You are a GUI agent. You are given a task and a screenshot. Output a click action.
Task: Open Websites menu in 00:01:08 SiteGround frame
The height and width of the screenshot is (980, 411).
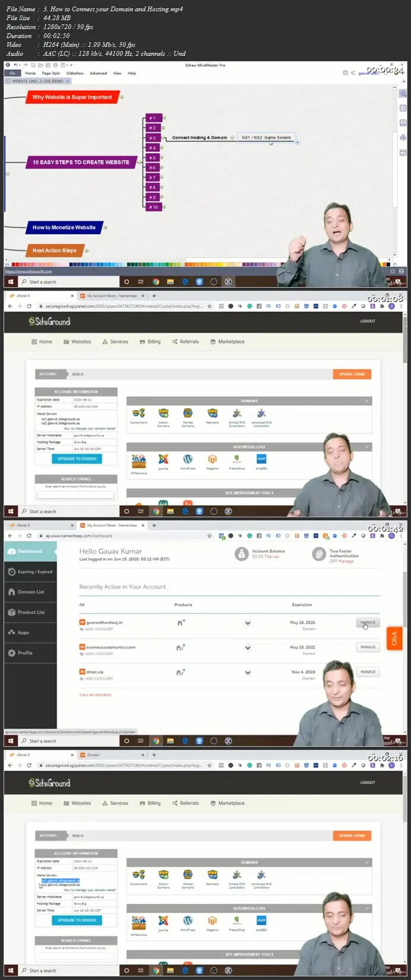[x=77, y=342]
